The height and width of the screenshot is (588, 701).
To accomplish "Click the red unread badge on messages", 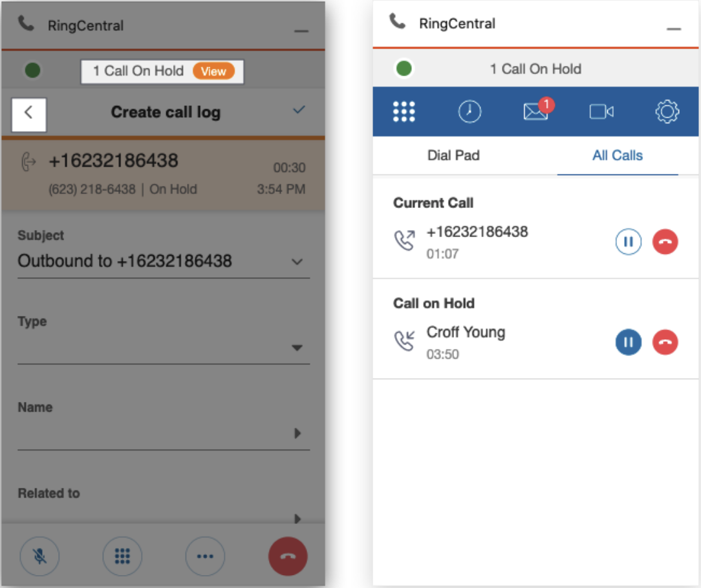I will (x=546, y=104).
